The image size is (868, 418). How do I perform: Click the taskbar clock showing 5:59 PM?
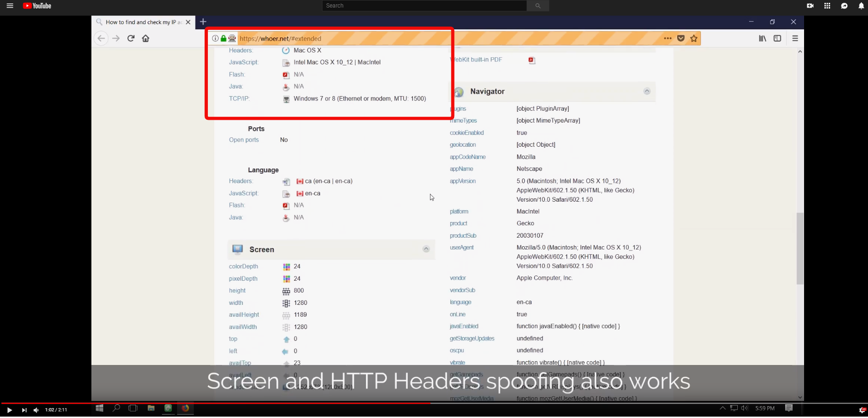click(x=765, y=408)
